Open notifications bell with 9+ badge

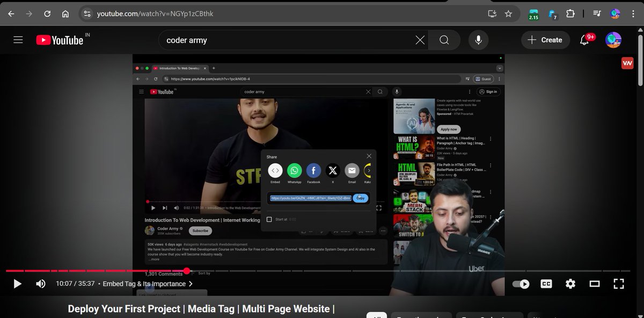[586, 40]
